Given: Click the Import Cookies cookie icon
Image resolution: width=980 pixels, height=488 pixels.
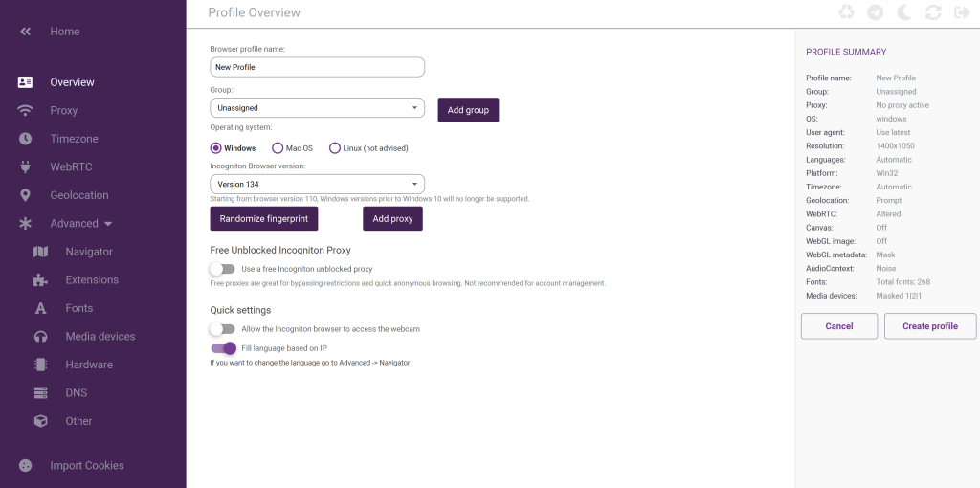Looking at the screenshot, I should [x=26, y=466].
